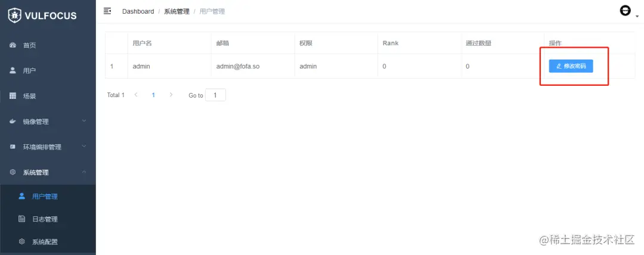Image resolution: width=644 pixels, height=255 pixels.
Task: Click the 镜像管理 docker icon in the sidebar
Action: coord(13,122)
